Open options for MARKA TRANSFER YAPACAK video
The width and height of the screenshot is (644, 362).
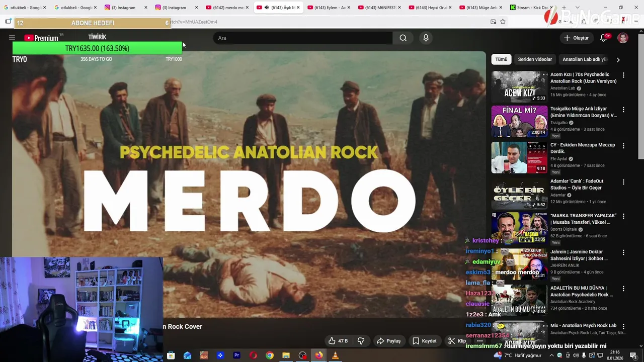coord(623,216)
